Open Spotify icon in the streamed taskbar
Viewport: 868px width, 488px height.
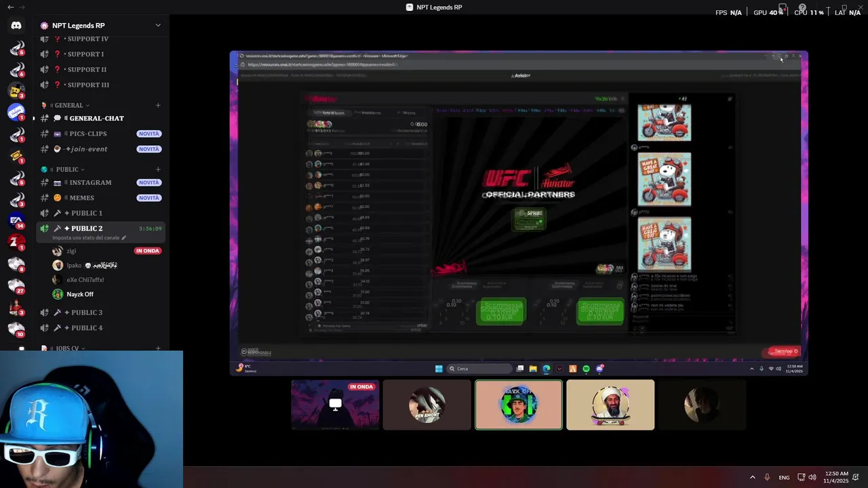(587, 369)
